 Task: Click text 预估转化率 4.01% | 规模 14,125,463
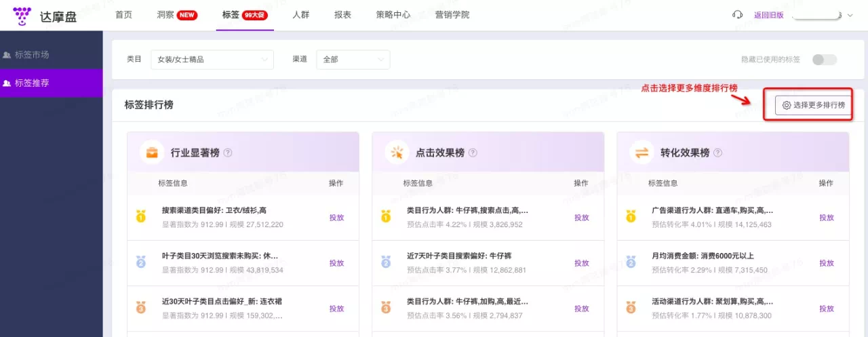711,224
